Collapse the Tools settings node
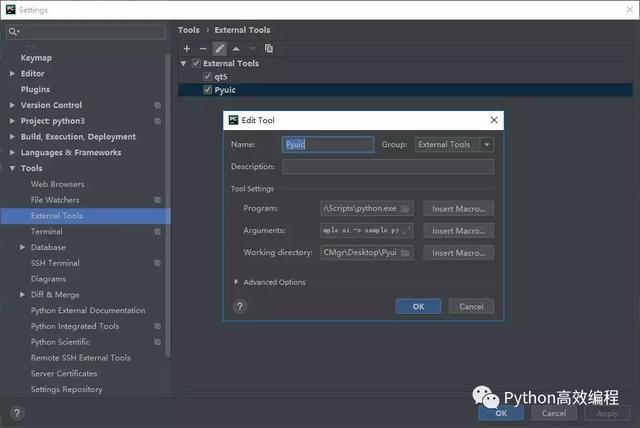Screen dimensions: 640x428 point(12,168)
